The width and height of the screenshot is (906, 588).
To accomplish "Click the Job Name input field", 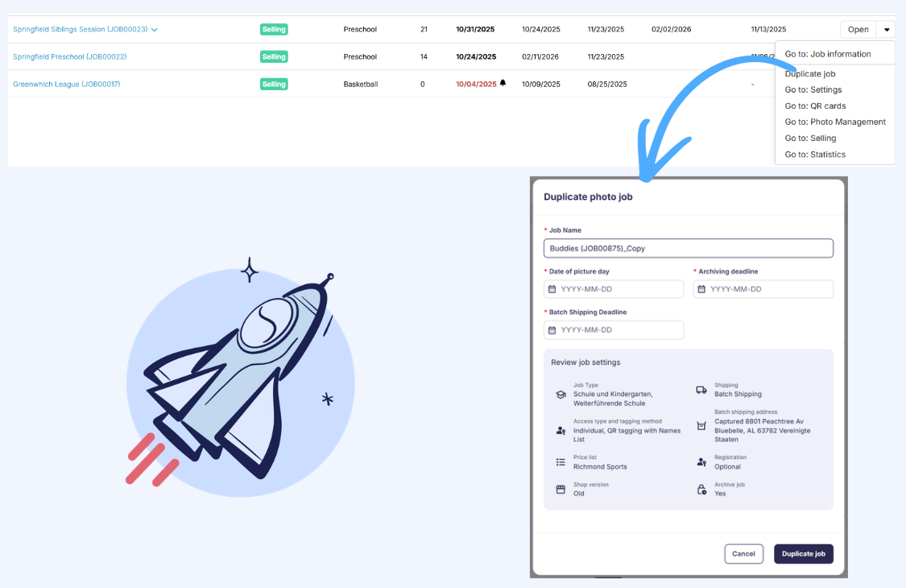I will tap(689, 248).
